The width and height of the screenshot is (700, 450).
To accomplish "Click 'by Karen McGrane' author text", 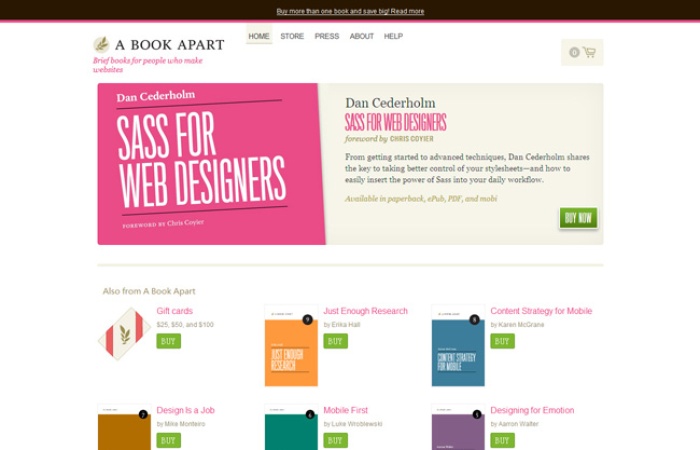I will coord(517,325).
